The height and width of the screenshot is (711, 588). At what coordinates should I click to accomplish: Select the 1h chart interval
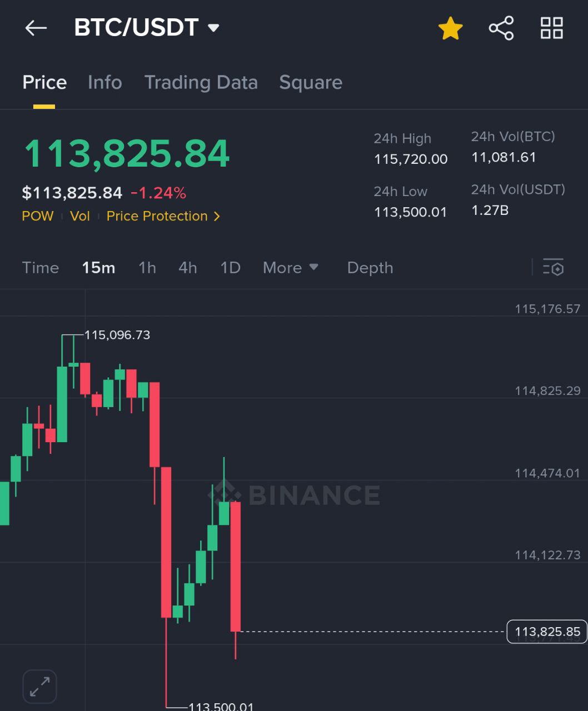[147, 268]
